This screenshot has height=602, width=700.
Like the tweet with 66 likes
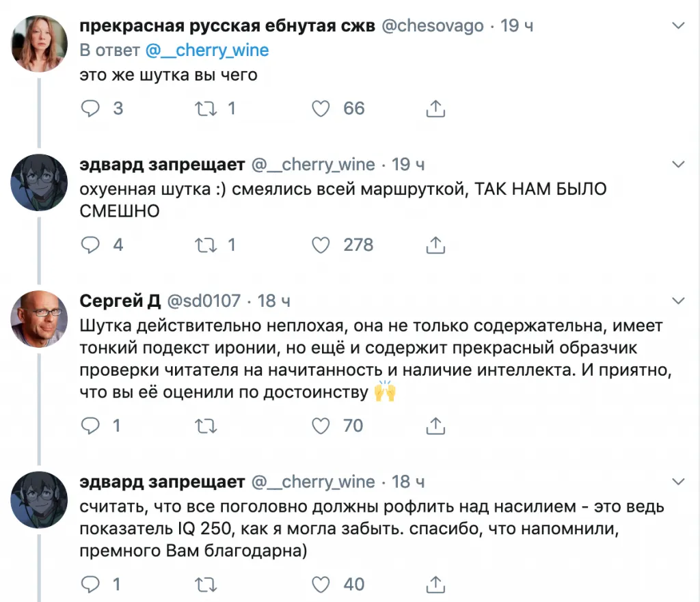[x=321, y=108]
